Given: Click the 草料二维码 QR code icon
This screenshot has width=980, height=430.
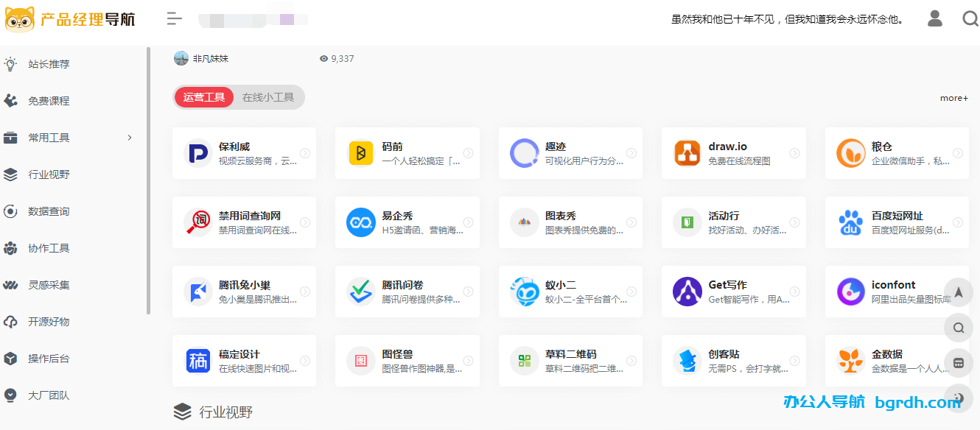Looking at the screenshot, I should coord(524,360).
